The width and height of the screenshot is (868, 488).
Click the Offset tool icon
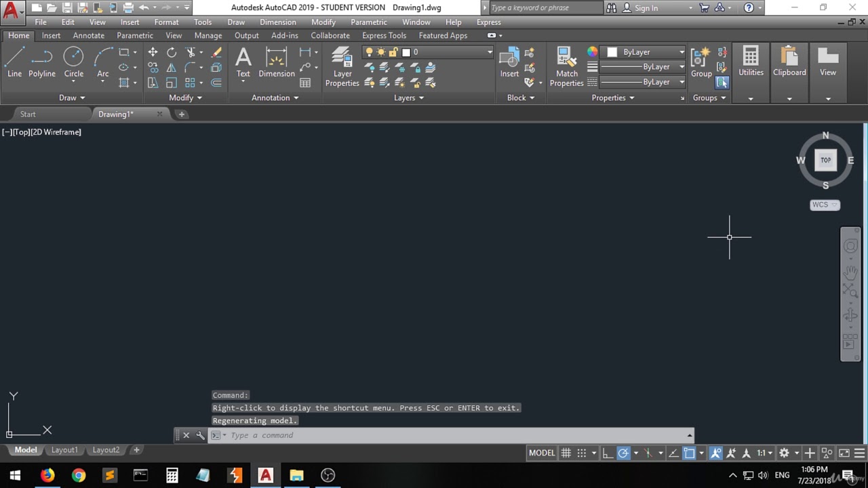[216, 83]
